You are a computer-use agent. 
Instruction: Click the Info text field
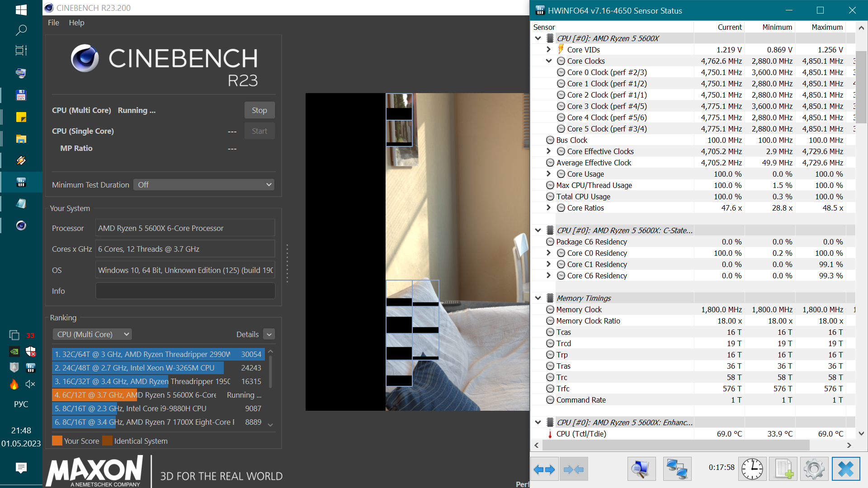coord(185,291)
